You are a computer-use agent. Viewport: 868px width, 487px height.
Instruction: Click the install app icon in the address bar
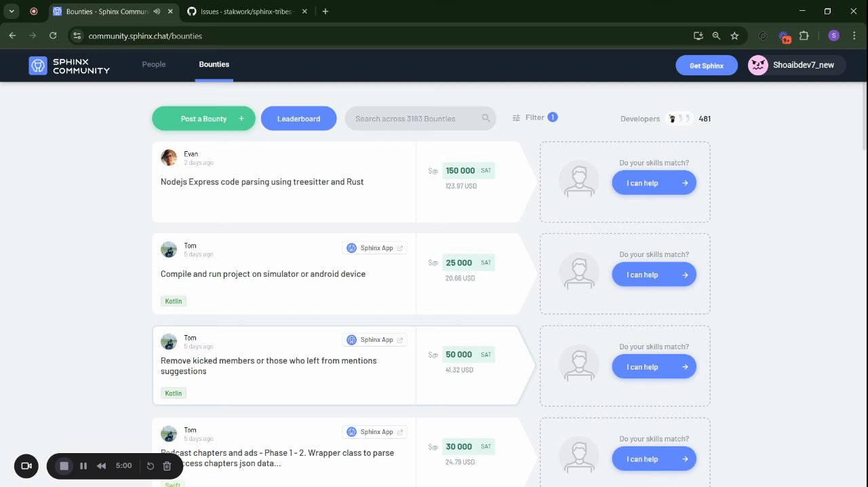[x=698, y=36]
